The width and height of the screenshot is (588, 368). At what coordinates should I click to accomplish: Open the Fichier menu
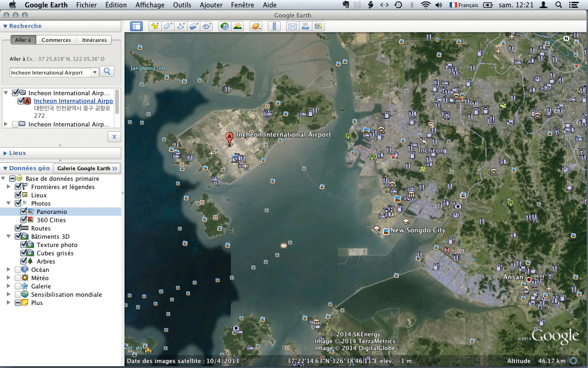click(86, 5)
